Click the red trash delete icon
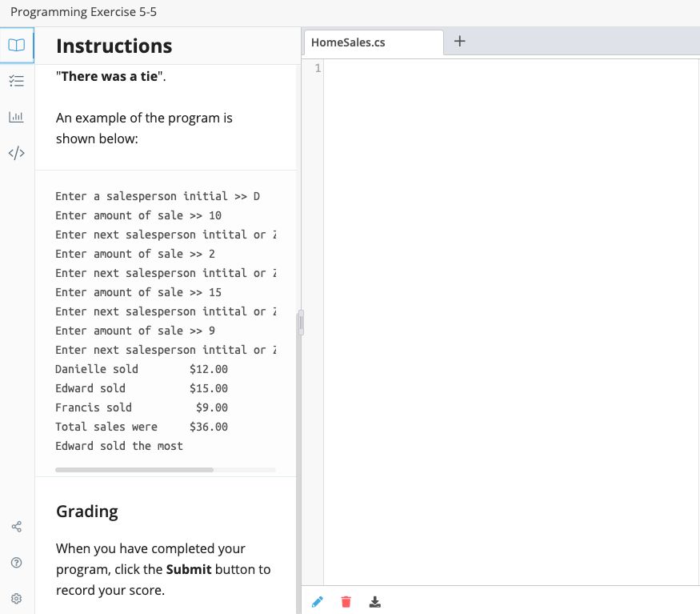 click(x=346, y=602)
